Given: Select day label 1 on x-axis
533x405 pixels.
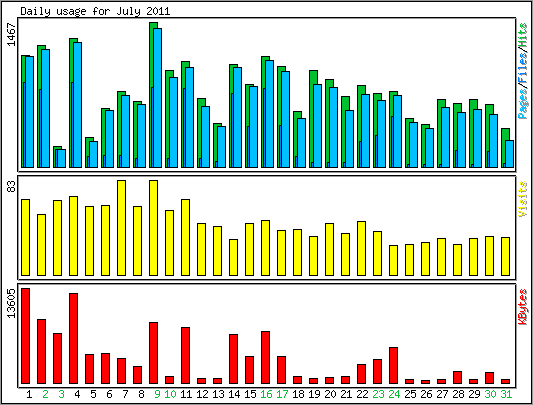Looking at the screenshot, I should point(29,394).
